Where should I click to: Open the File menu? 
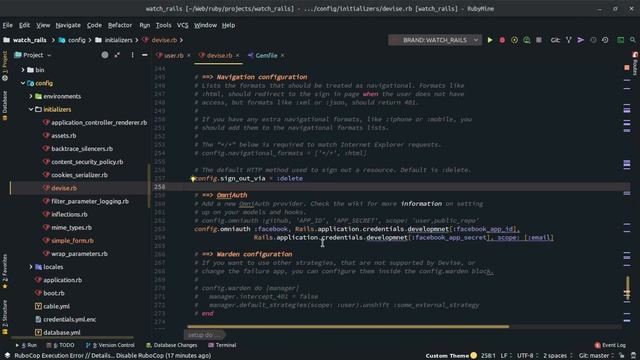[x=7, y=25]
